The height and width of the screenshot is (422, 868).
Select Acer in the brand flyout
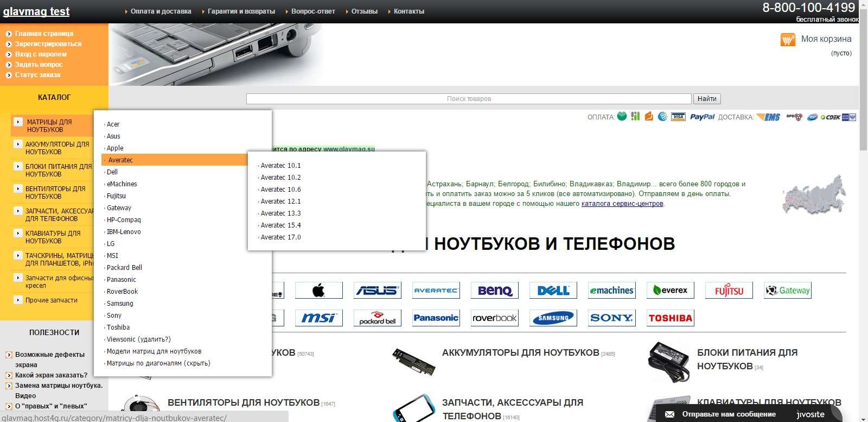(x=113, y=124)
